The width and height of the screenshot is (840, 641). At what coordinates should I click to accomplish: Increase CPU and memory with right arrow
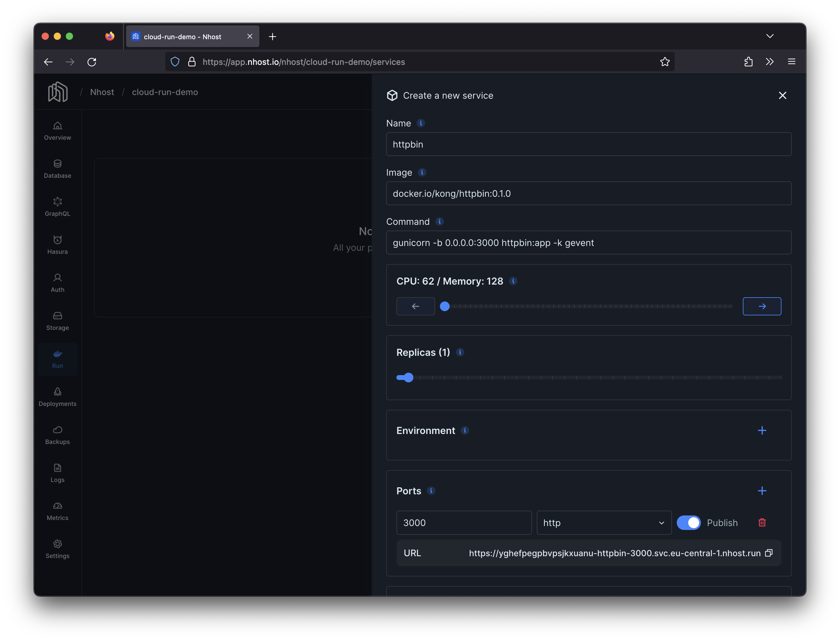(x=762, y=306)
